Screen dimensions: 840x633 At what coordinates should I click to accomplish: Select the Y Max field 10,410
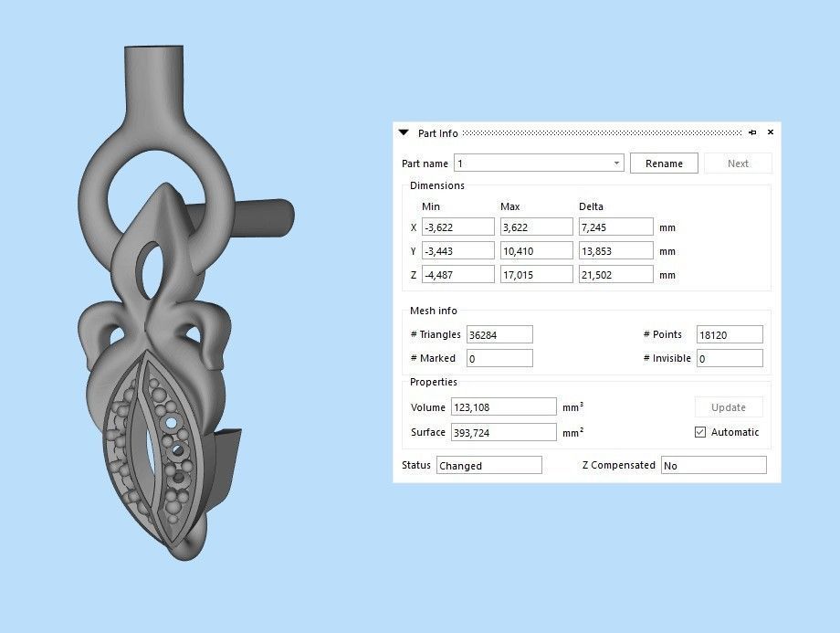pos(536,250)
